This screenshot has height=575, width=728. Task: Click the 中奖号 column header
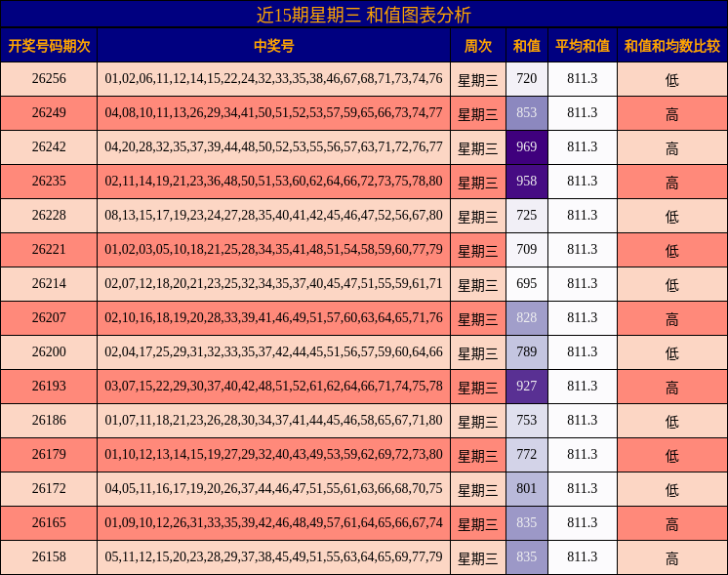(x=273, y=46)
